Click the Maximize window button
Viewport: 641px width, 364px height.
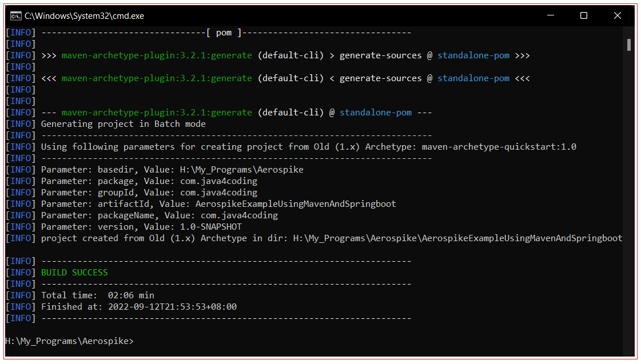click(x=584, y=15)
